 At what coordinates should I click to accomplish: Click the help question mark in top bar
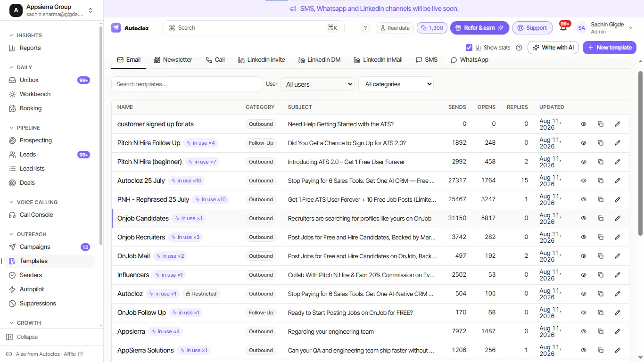365,28
